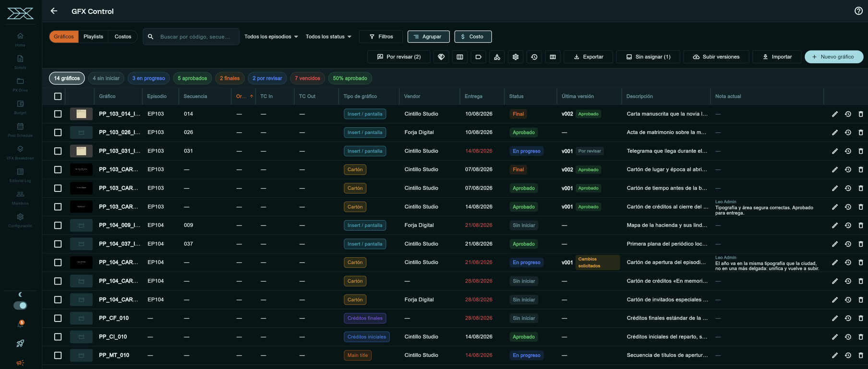Screen dimensions: 868x369
Task: Open the settings gear in the toolbar
Action: pos(516,57)
